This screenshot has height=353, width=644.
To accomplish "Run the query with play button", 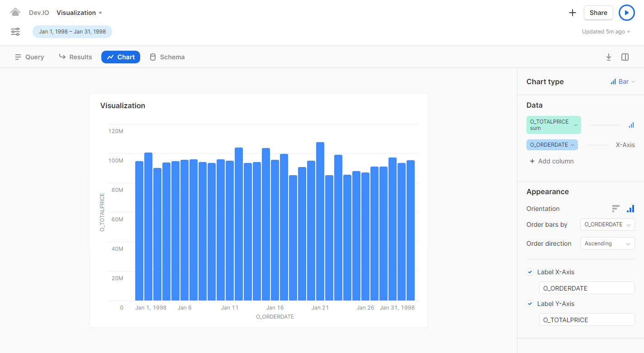I will [626, 13].
